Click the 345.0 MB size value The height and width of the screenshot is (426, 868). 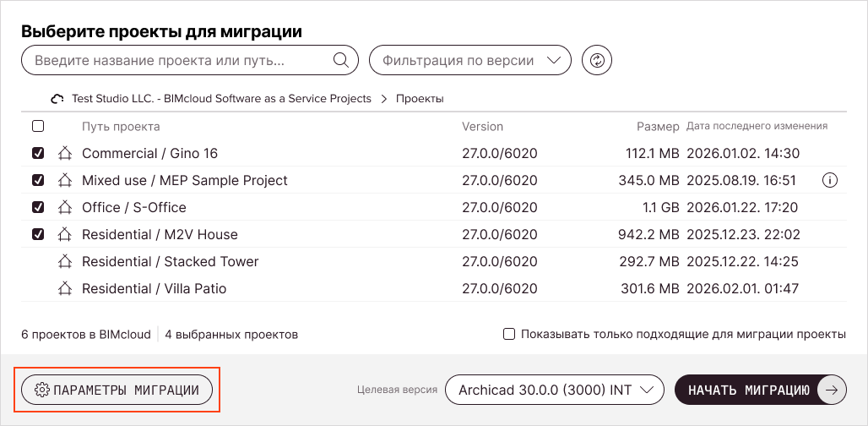point(648,180)
